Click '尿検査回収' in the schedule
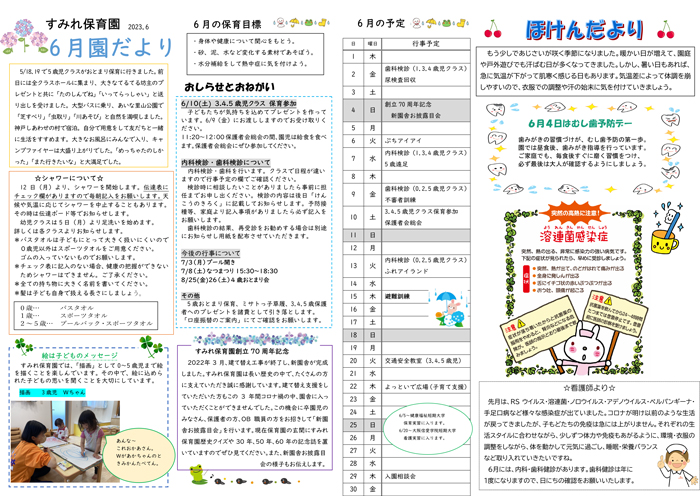Screen dimensions: 700x496 click(400, 80)
